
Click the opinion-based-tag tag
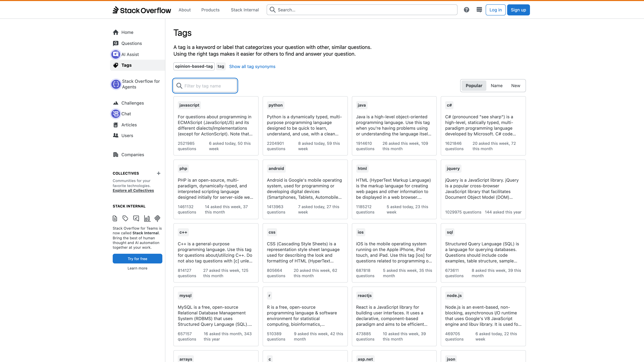tap(194, 66)
